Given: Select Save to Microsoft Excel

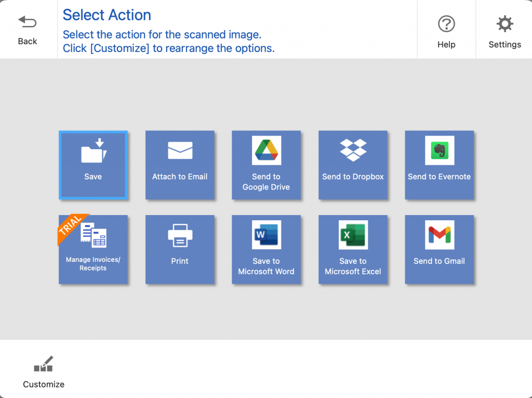Looking at the screenshot, I should [353, 249].
